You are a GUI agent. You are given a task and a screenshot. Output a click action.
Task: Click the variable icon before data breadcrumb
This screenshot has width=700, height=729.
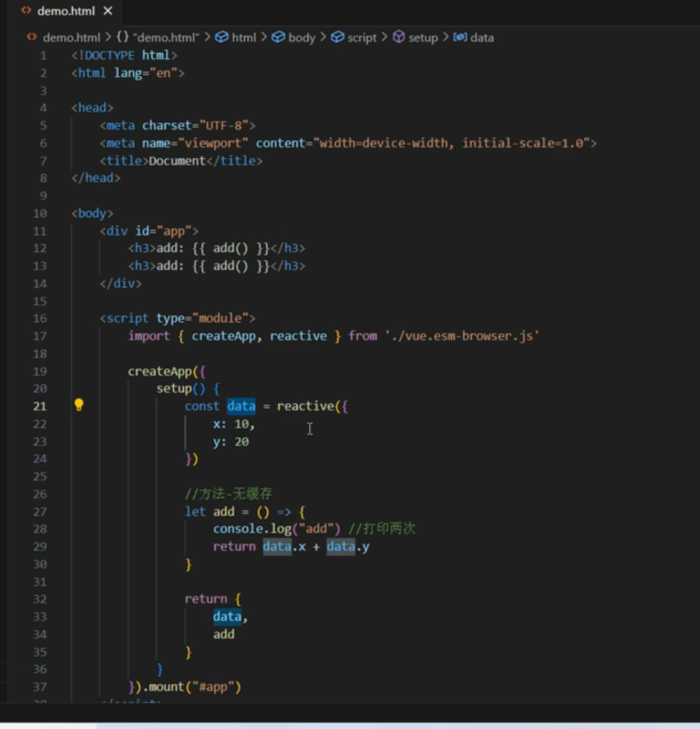(x=460, y=37)
